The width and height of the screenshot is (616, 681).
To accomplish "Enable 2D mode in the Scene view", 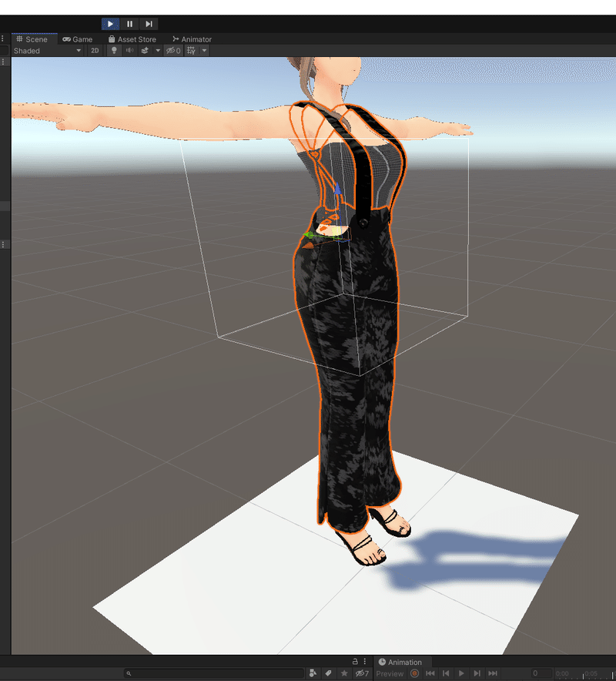I will [94, 51].
